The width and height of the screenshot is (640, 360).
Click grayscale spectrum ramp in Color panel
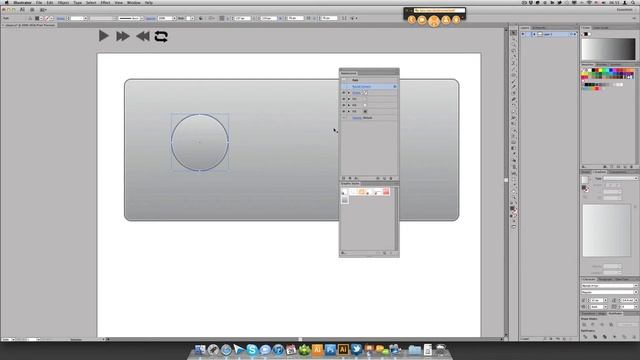pos(608,49)
